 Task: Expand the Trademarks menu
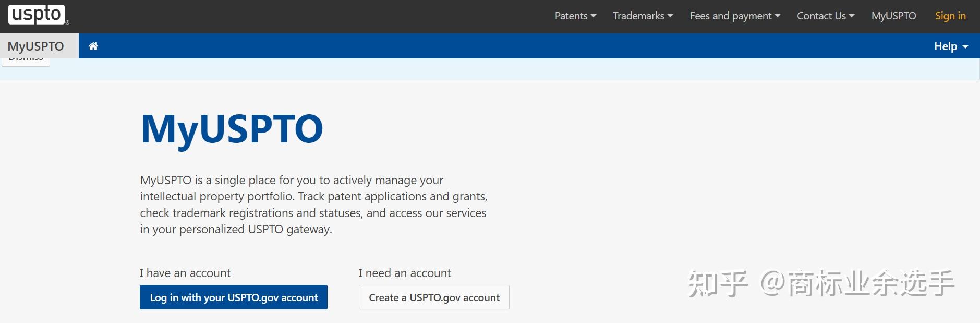click(x=643, y=16)
